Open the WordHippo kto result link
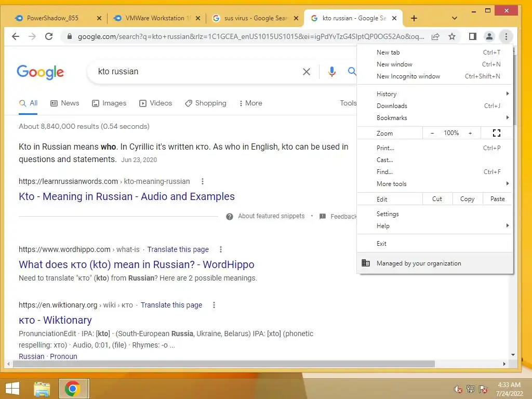Image resolution: width=532 pixels, height=399 pixels. [x=137, y=264]
